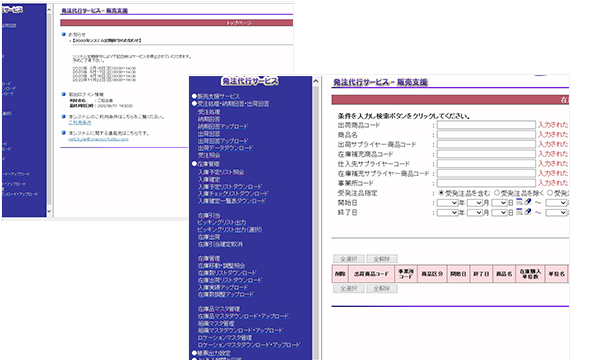This screenshot has height=360, width=600.
Task: Open 納期回答アップロード in the side menu
Action: pos(223,126)
